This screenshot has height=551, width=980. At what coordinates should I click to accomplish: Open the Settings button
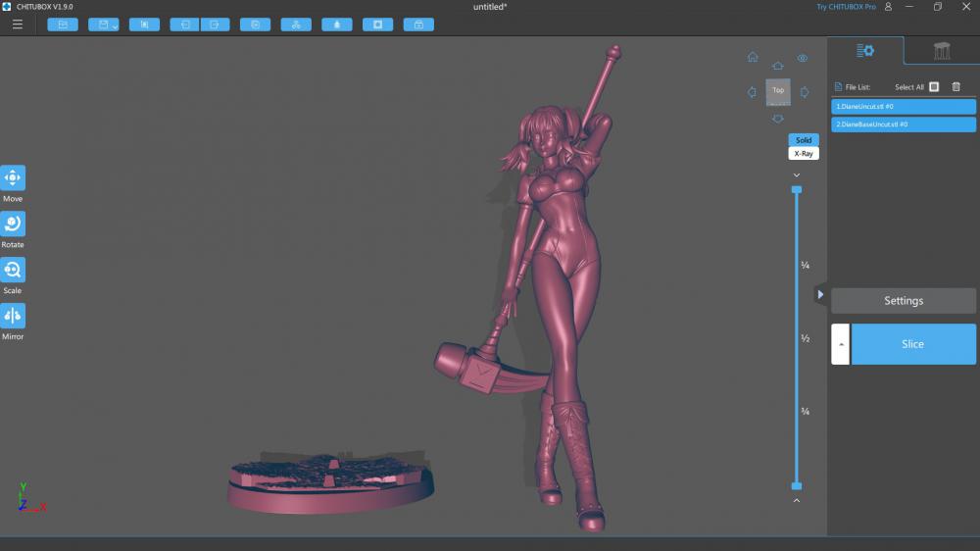point(904,301)
